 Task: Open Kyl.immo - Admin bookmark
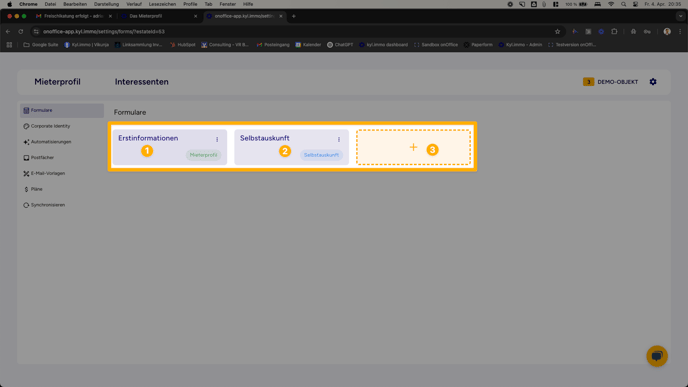click(520, 45)
